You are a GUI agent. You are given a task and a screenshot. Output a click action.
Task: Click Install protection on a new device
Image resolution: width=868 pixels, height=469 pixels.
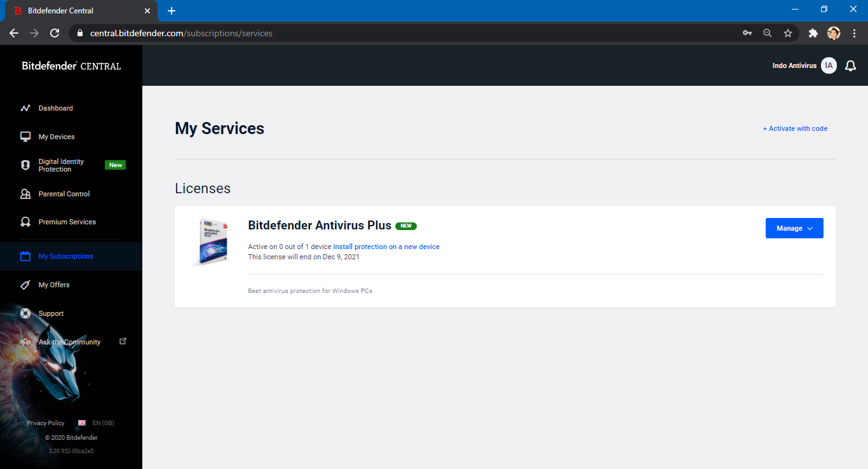(x=386, y=247)
